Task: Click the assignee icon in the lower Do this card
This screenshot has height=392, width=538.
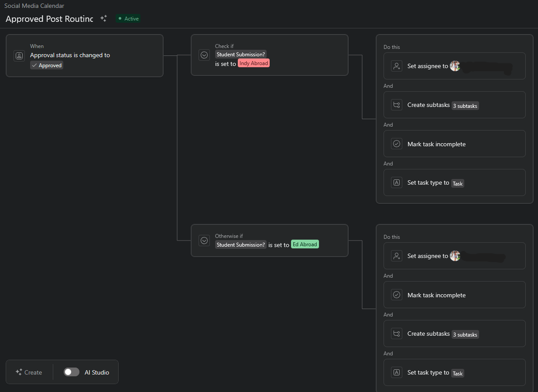Action: (397, 255)
